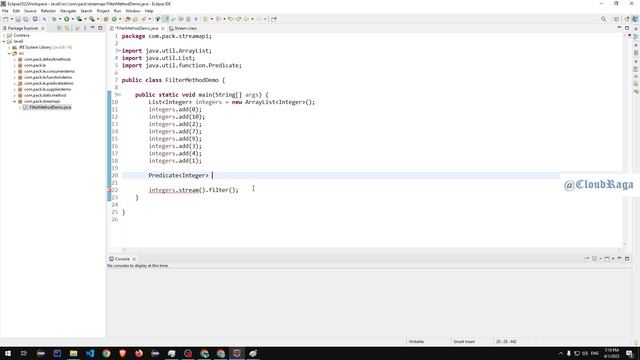Screen dimensions: 640x360
Task: Maximize the Package Explorer view
Action: (100, 28)
